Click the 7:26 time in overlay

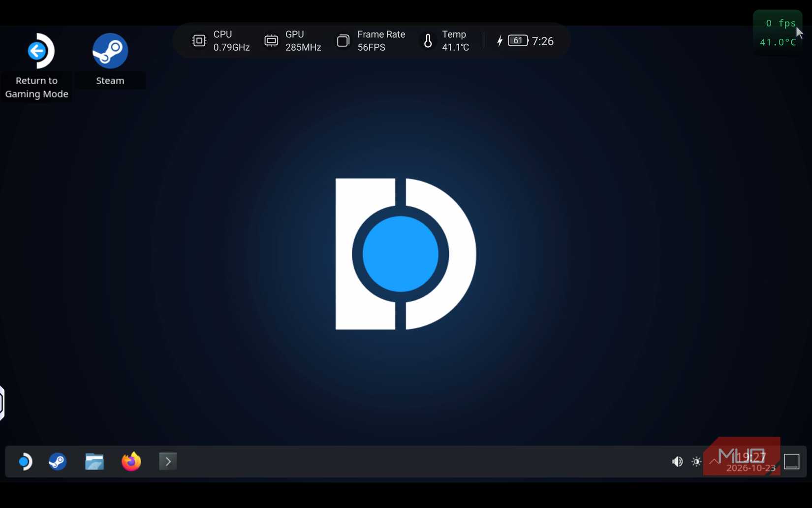pyautogui.click(x=543, y=41)
